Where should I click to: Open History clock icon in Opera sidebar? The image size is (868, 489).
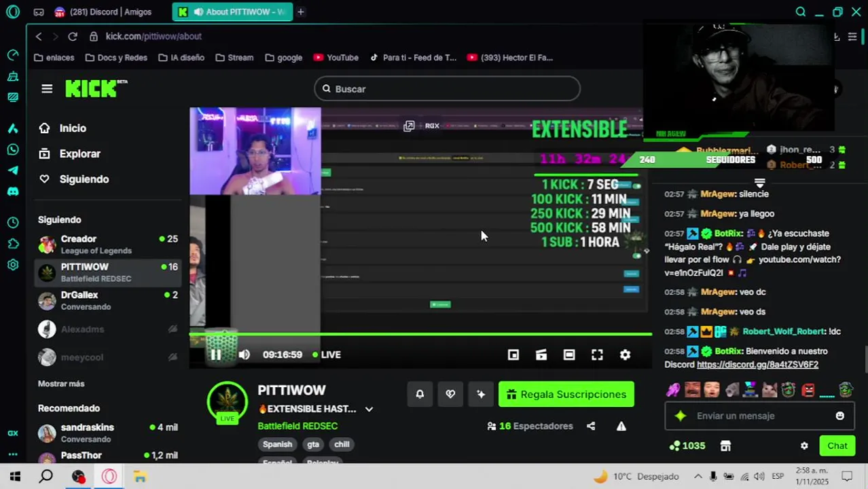(13, 222)
